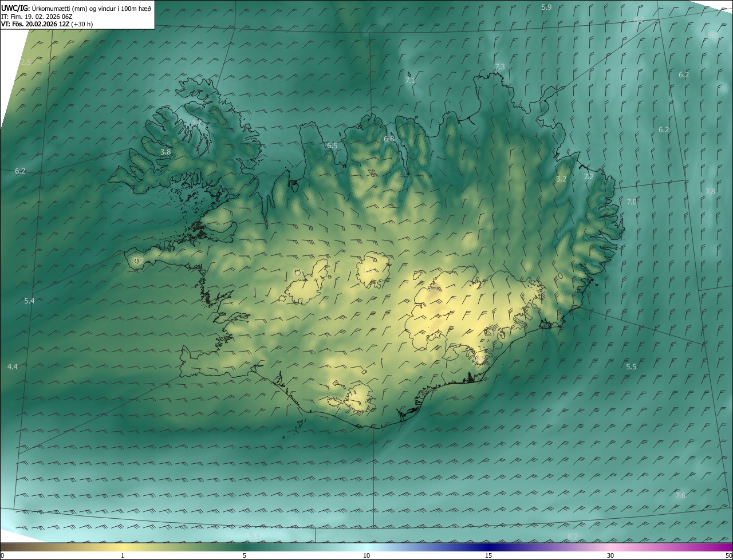Click the "IT: Fim. 19. 02. 2026 06Z" line

coord(37,17)
